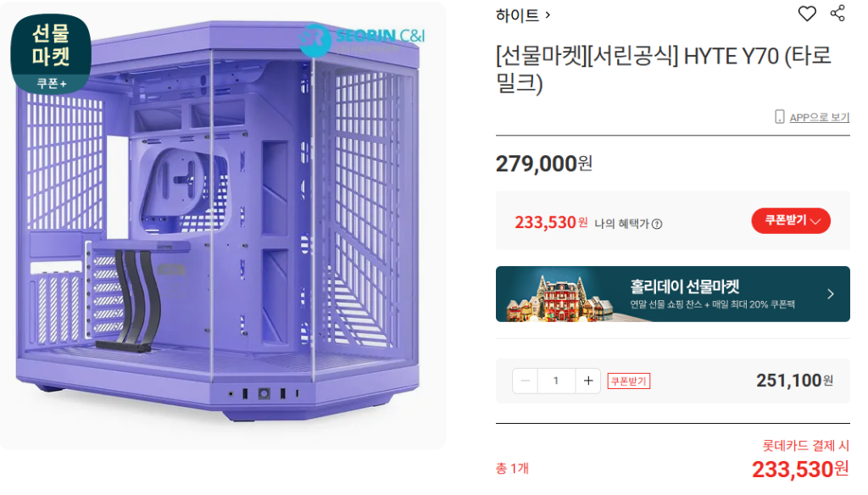The image size is (868, 495).
Task: Click the share icon
Action: (837, 14)
